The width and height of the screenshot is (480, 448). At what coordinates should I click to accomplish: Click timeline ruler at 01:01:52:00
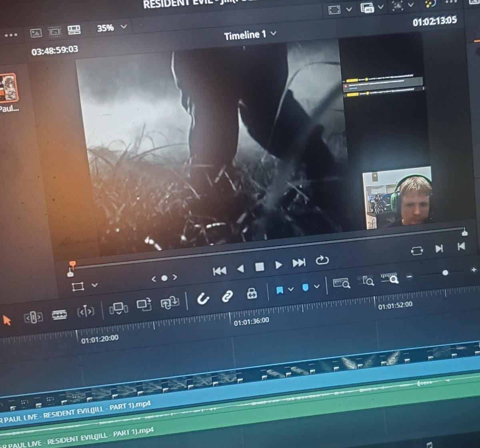[x=395, y=306]
